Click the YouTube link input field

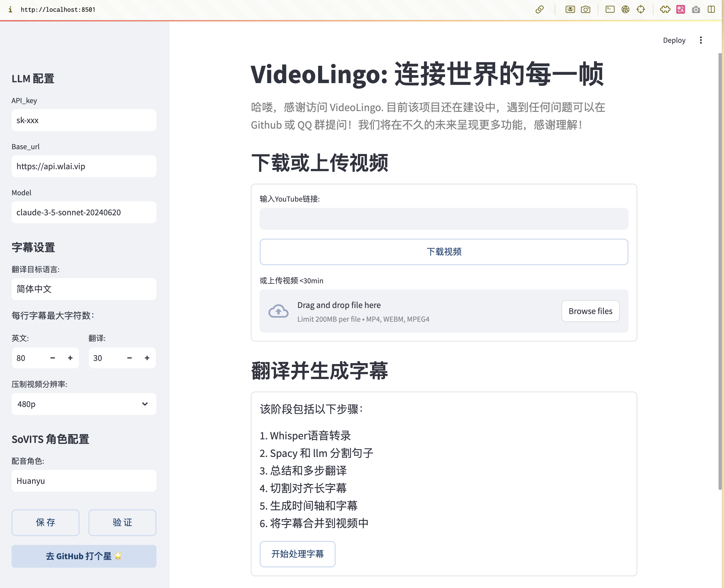click(444, 219)
